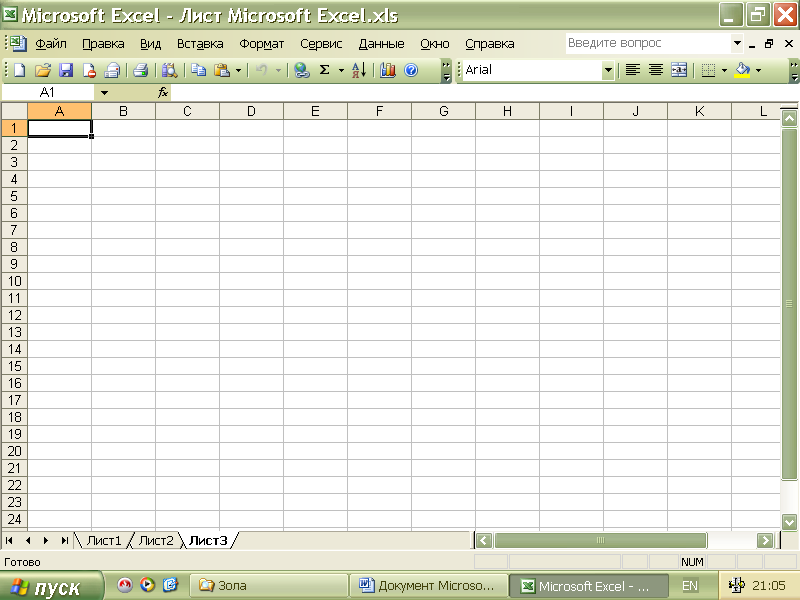Image resolution: width=800 pixels, height=600 pixels.
Task: Apply yellow fill with the paint bucket icon
Action: [742, 70]
